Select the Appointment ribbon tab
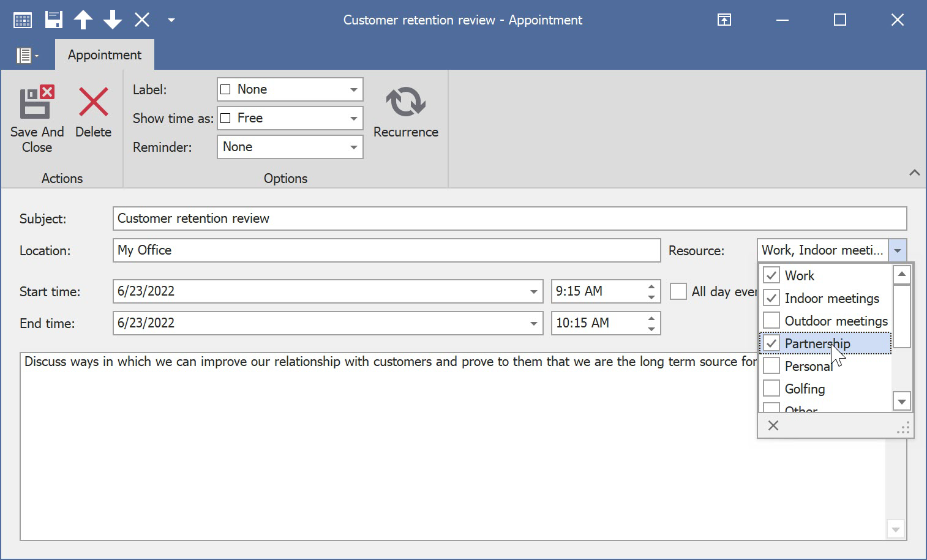Viewport: 927px width, 560px height. [105, 55]
